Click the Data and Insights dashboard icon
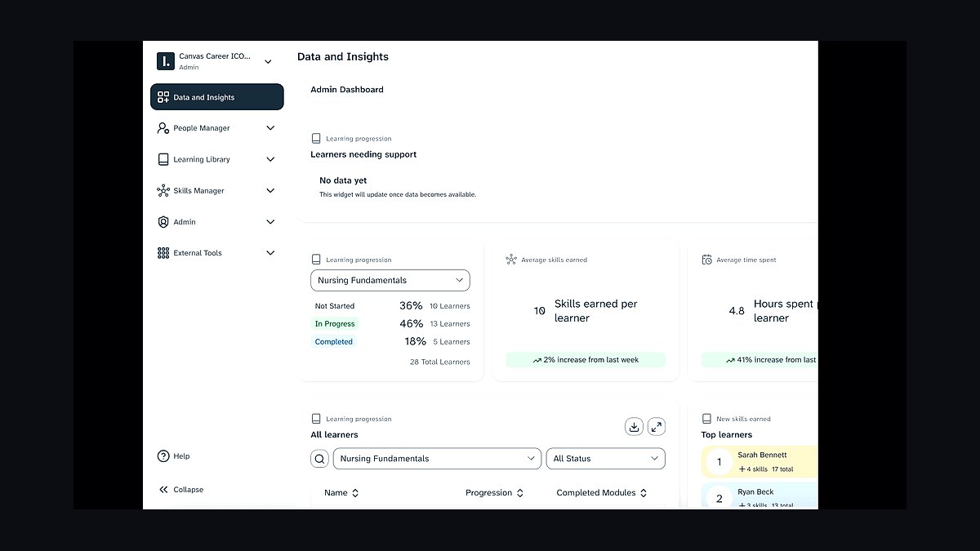980x551 pixels. (x=163, y=97)
